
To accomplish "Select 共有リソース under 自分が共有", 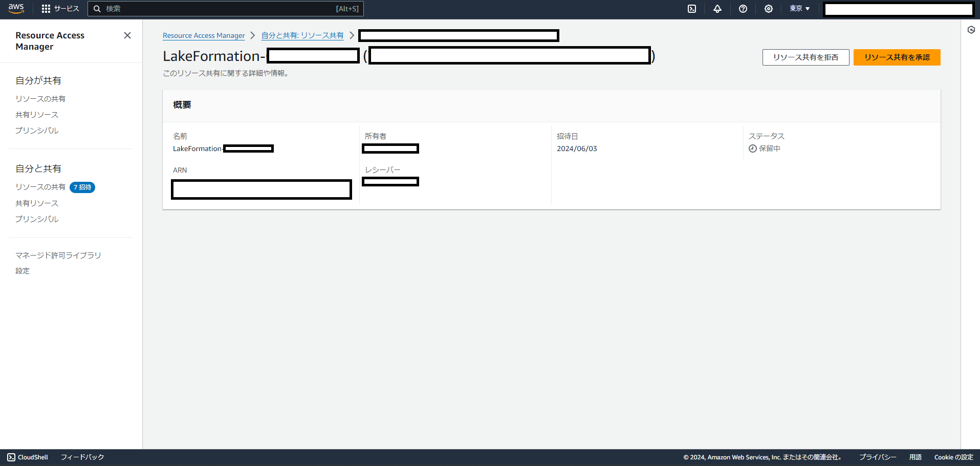I will click(37, 115).
